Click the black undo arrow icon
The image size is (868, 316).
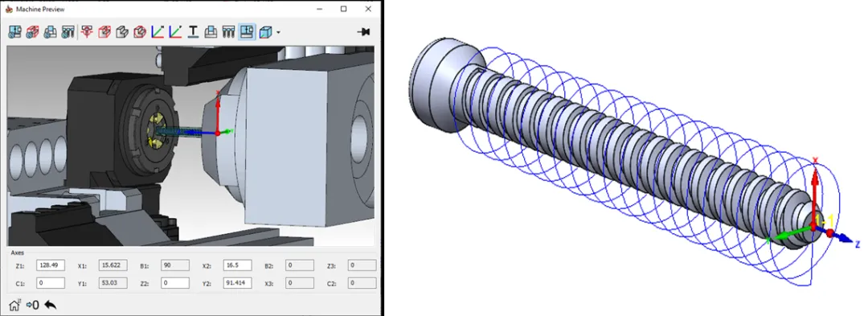coord(51,305)
